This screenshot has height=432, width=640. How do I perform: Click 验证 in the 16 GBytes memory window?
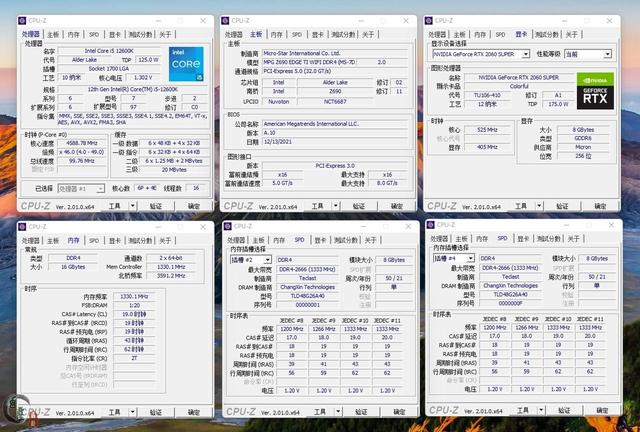click(x=156, y=412)
